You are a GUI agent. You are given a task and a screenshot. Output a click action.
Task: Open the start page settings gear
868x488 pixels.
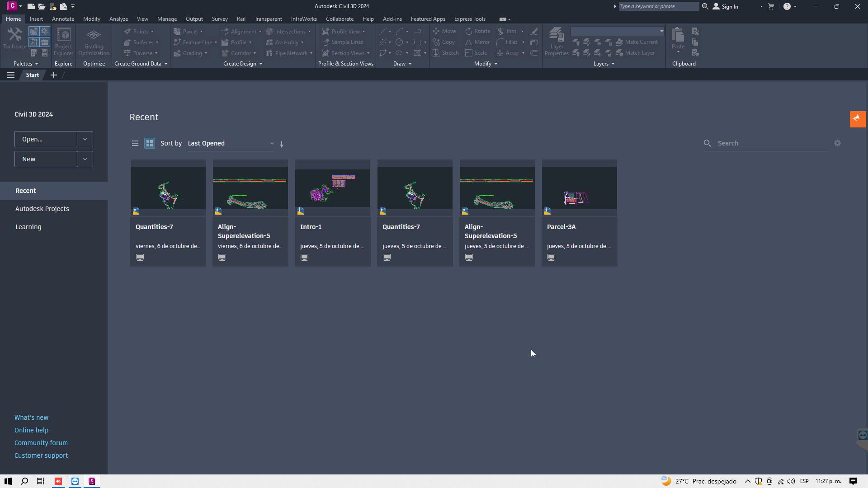(x=837, y=143)
